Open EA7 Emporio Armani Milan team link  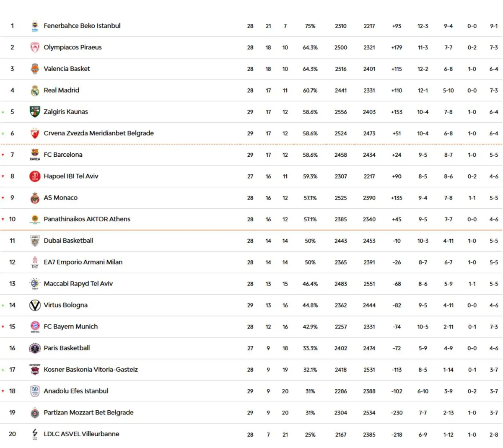[83, 262]
